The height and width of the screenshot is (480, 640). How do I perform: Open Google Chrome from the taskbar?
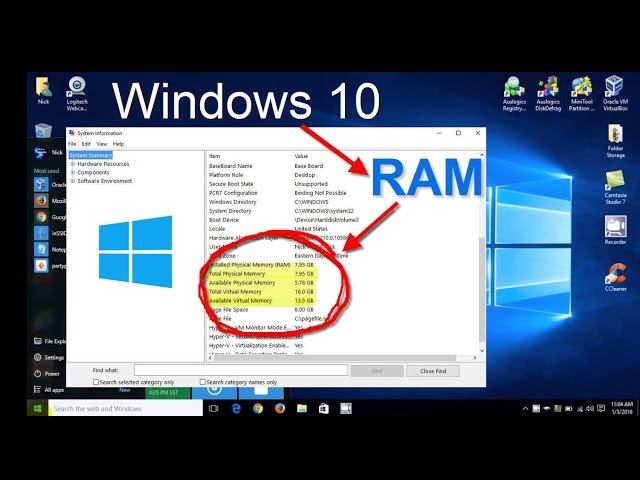258,408
